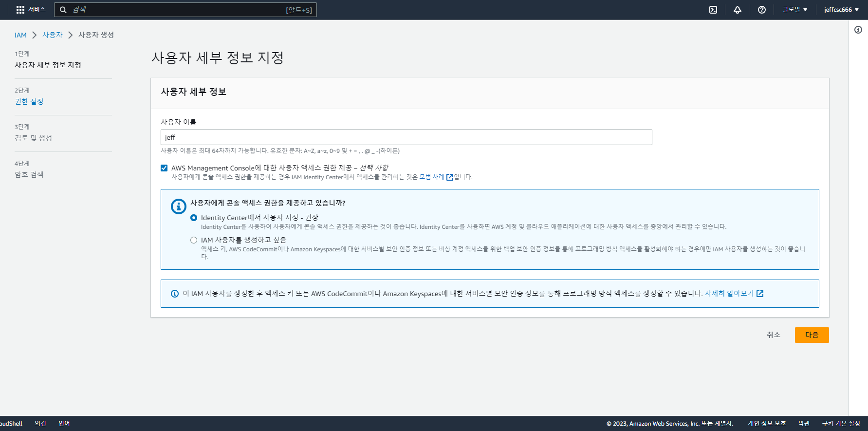The height and width of the screenshot is (431, 868).
Task: Toggle the AWS Management Console access checkbox
Action: point(164,168)
